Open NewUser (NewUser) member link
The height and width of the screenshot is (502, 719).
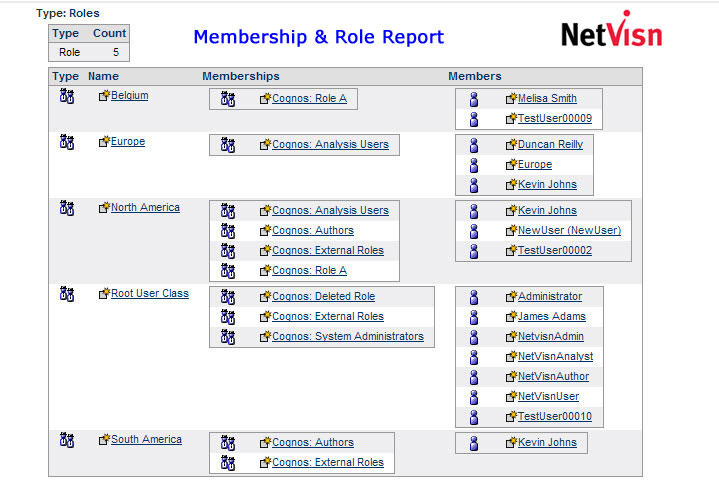tap(570, 230)
